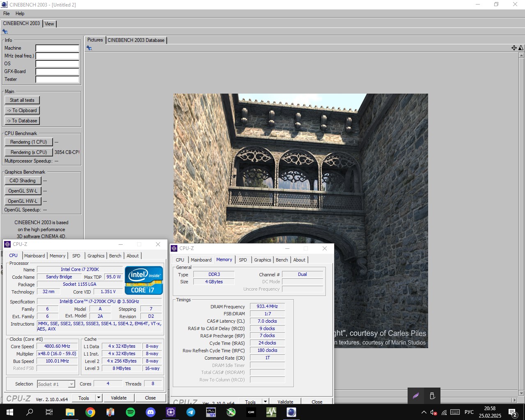Open the taskbar search icon
This screenshot has height=420, width=525.
click(x=30, y=412)
